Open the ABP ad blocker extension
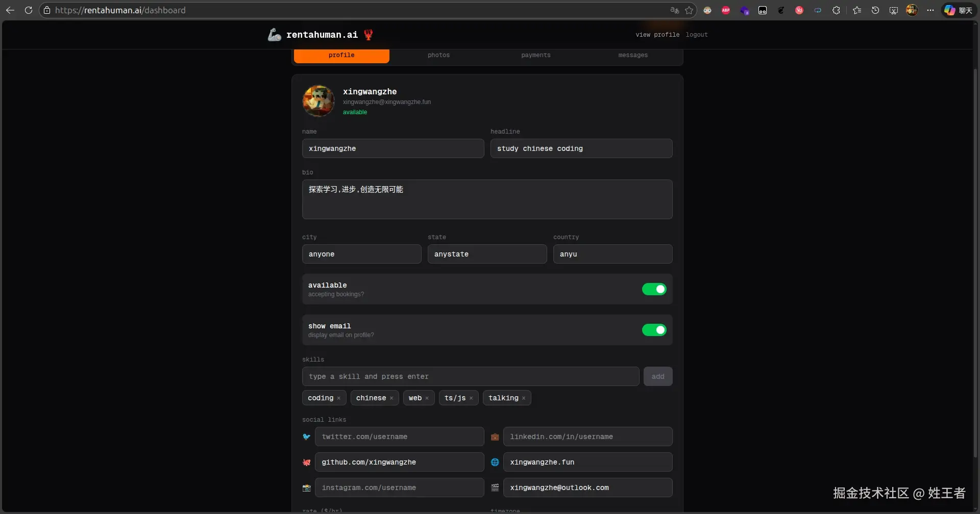The image size is (980, 514). (x=726, y=10)
